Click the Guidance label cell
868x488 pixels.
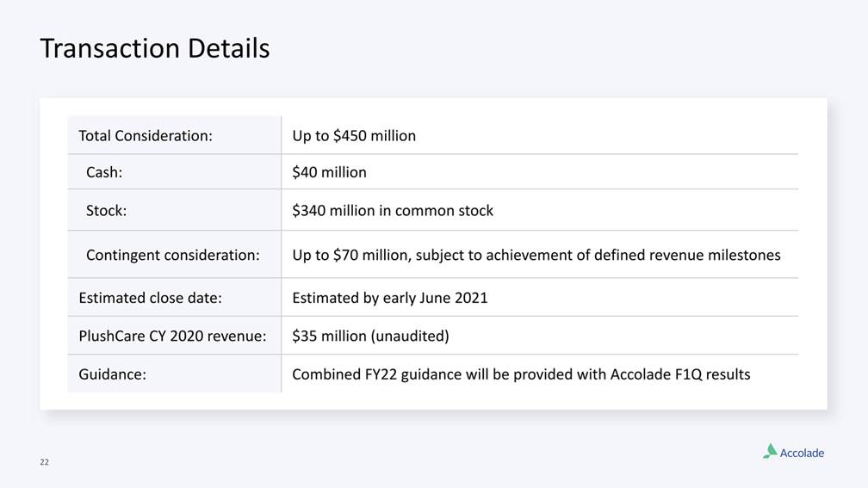coord(112,374)
